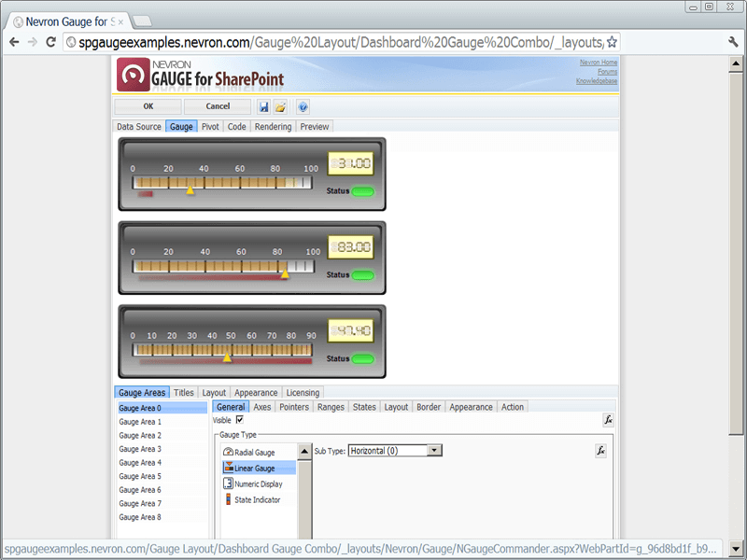
Task: Open the help question-mark icon
Action: click(303, 106)
